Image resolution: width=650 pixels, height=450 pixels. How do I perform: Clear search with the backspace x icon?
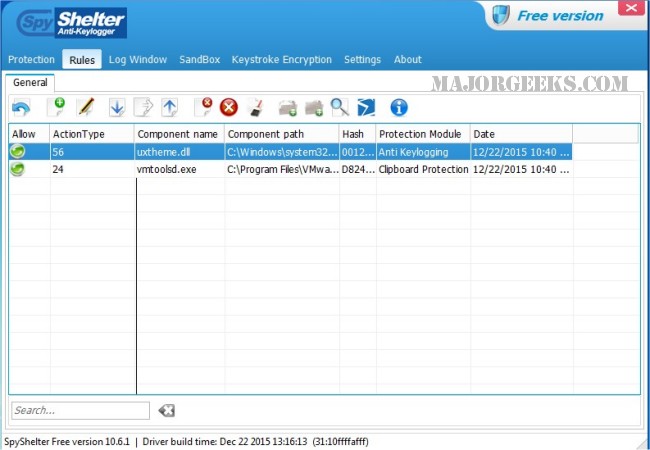pyautogui.click(x=167, y=411)
